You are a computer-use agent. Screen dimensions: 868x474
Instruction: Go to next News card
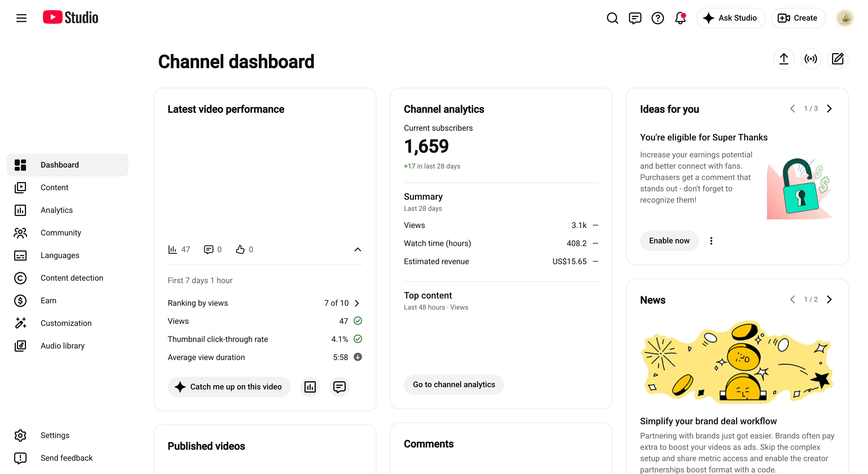tap(829, 299)
